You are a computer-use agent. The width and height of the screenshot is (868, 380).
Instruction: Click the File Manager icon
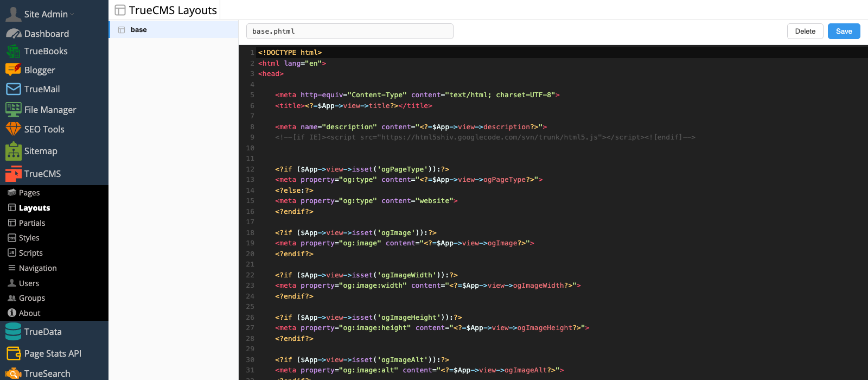(13, 109)
